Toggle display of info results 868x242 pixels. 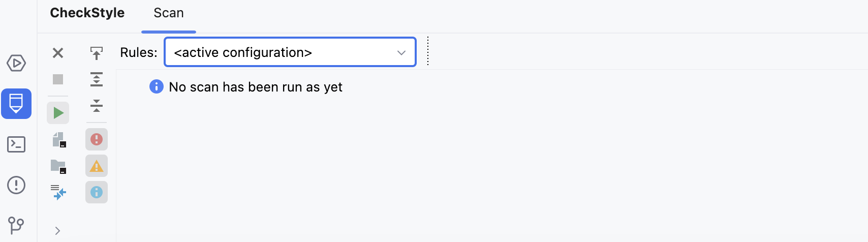pyautogui.click(x=97, y=192)
